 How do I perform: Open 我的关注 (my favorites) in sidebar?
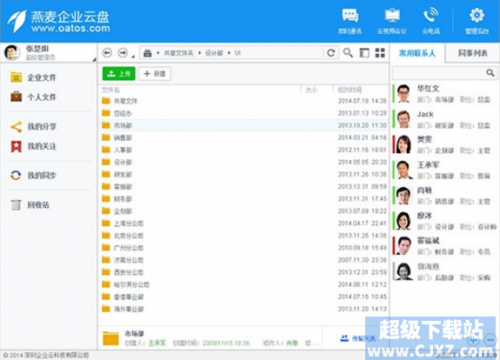pos(33,146)
